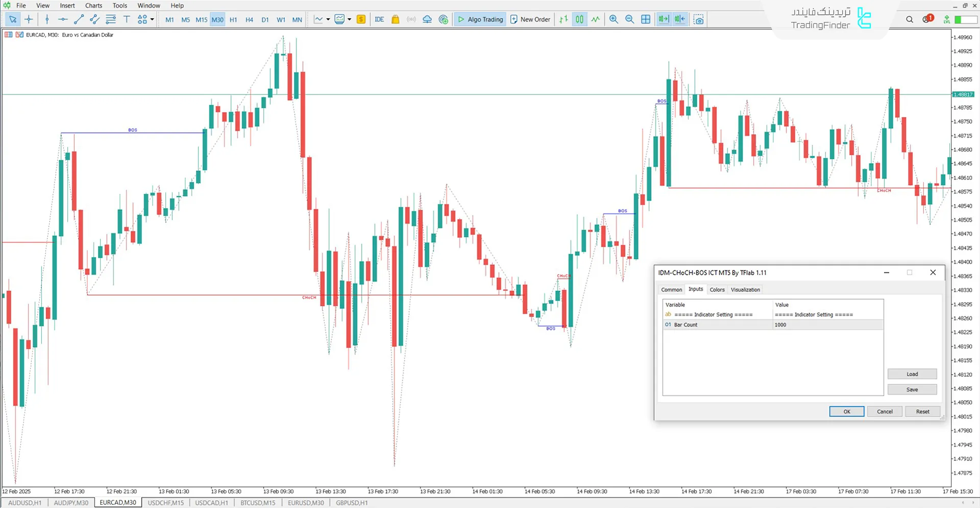
Task: Click the zoom out magnifier icon
Action: [629, 19]
